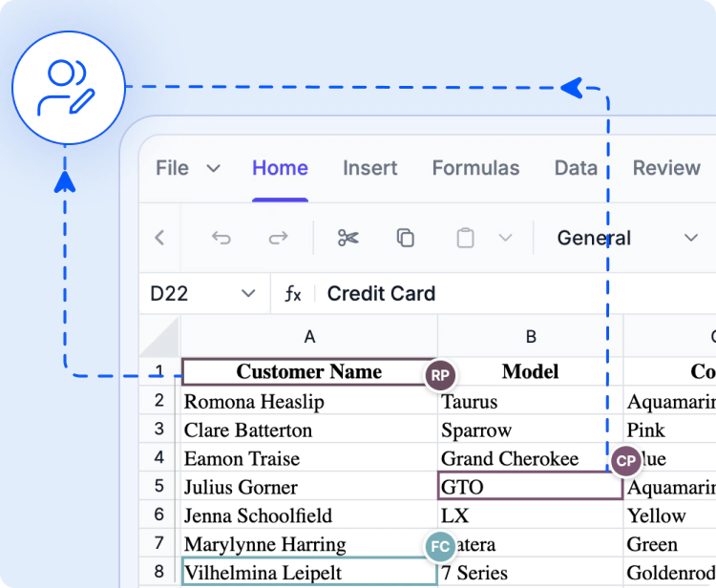Open the File menu
The image size is (716, 588).
pyautogui.click(x=172, y=168)
